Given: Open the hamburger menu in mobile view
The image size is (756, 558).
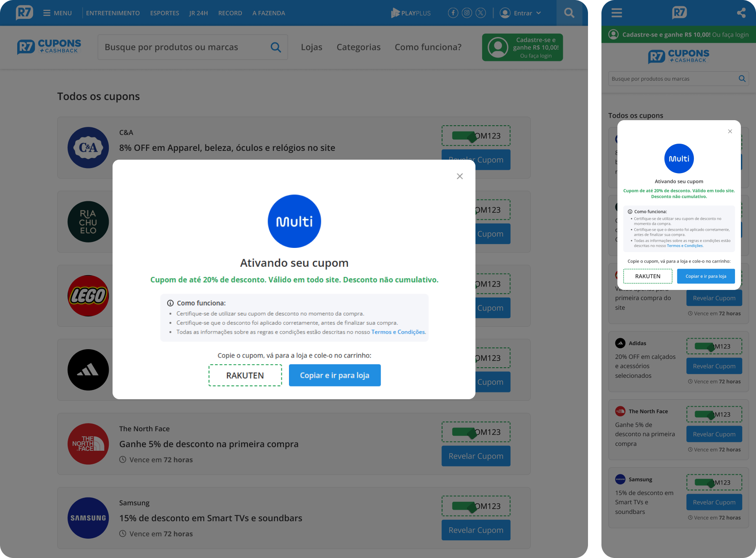Looking at the screenshot, I should (617, 13).
